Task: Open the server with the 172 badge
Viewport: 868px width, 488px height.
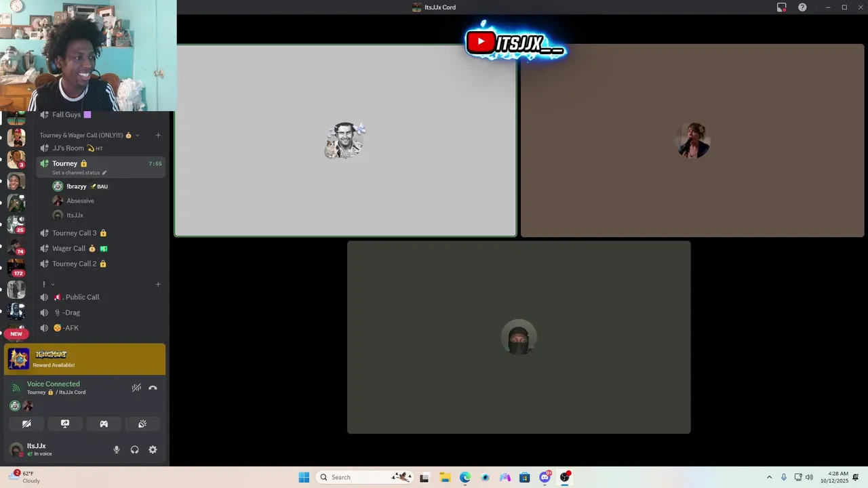Action: tap(16, 268)
